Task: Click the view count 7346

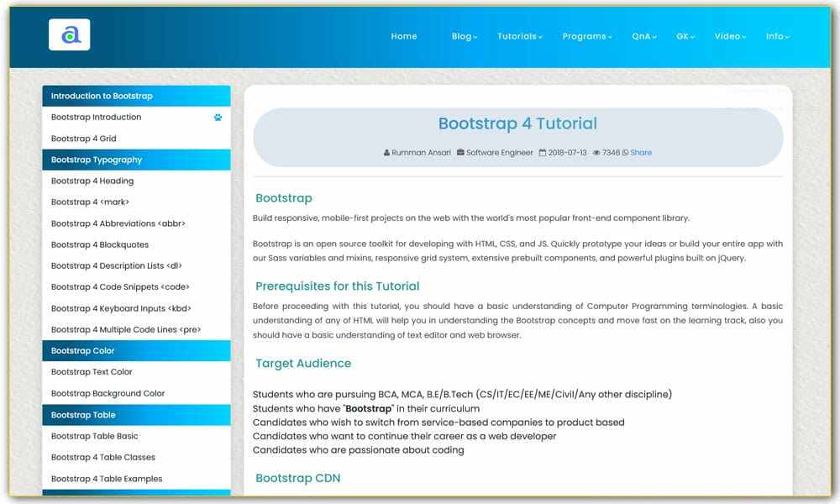Action: pyautogui.click(x=611, y=153)
